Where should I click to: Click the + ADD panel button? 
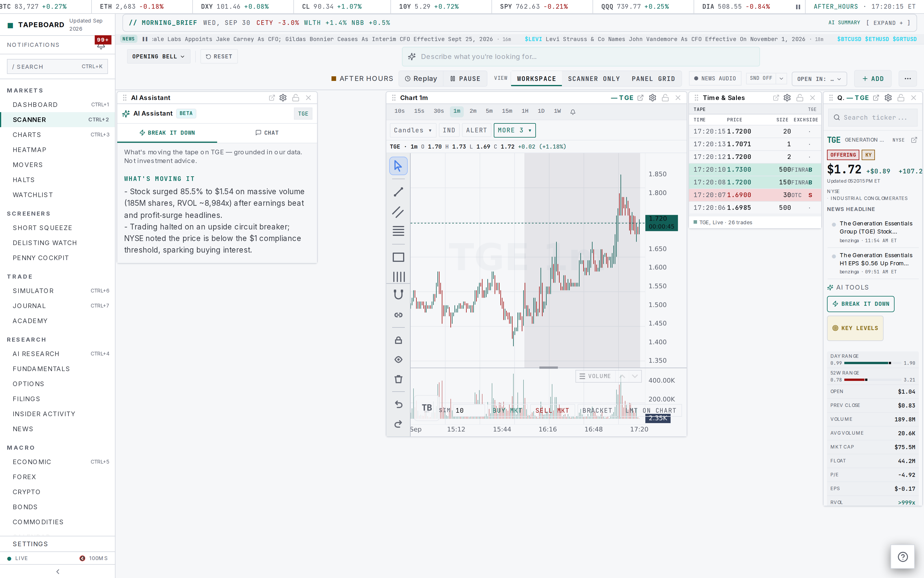click(x=873, y=79)
